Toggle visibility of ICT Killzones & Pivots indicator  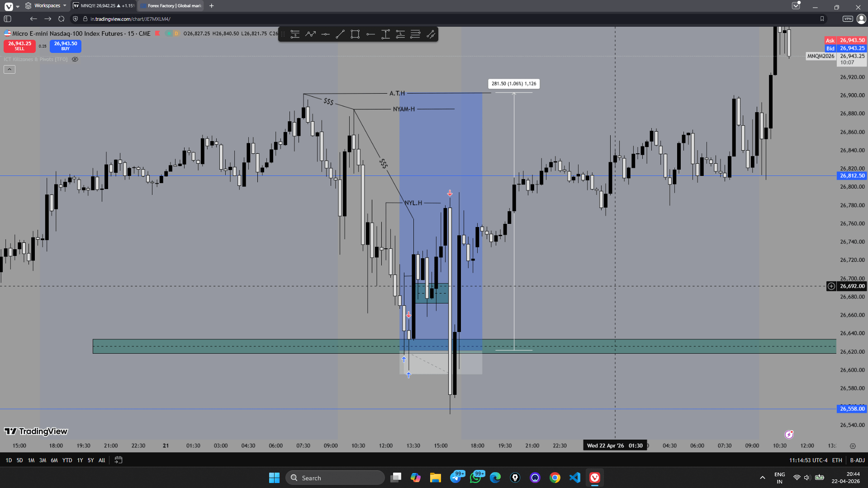coord(75,59)
